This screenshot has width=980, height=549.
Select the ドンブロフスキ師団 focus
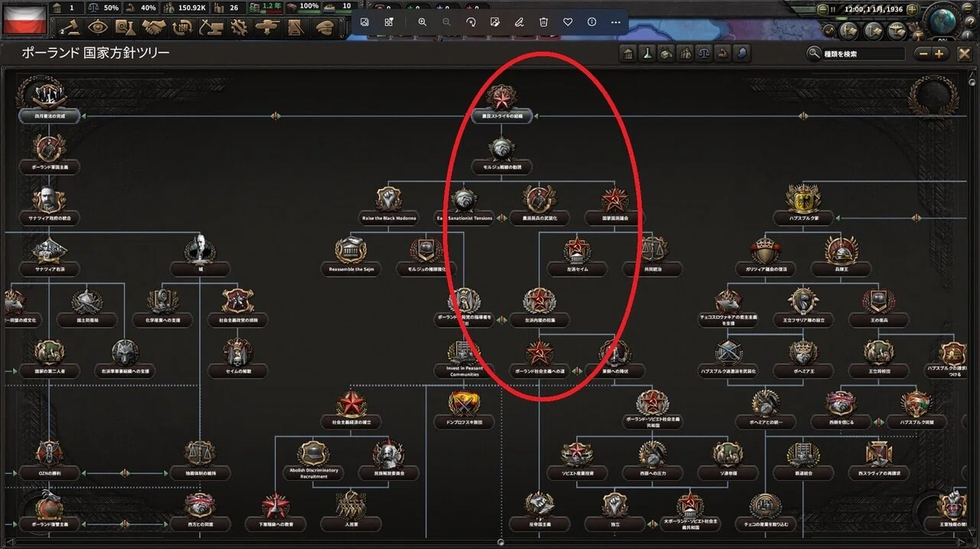(464, 410)
